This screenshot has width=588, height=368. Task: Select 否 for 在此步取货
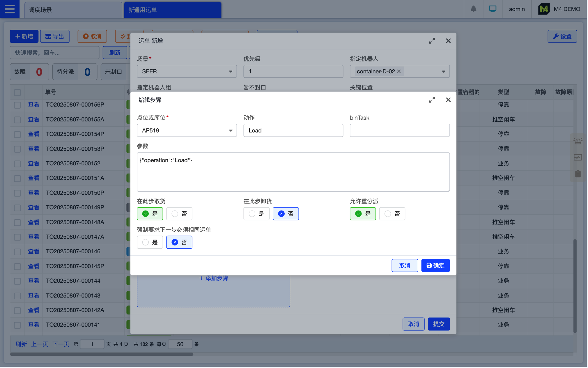(x=179, y=214)
